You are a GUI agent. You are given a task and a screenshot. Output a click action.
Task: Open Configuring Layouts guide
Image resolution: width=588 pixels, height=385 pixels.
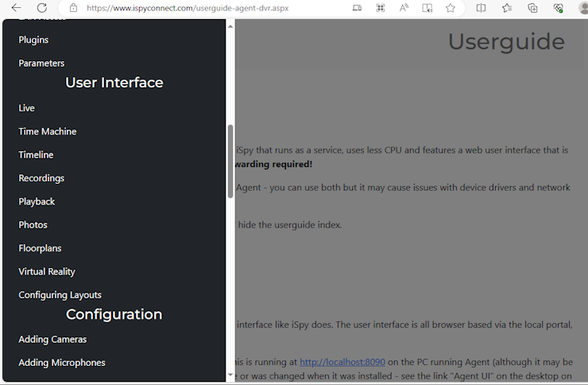click(60, 295)
